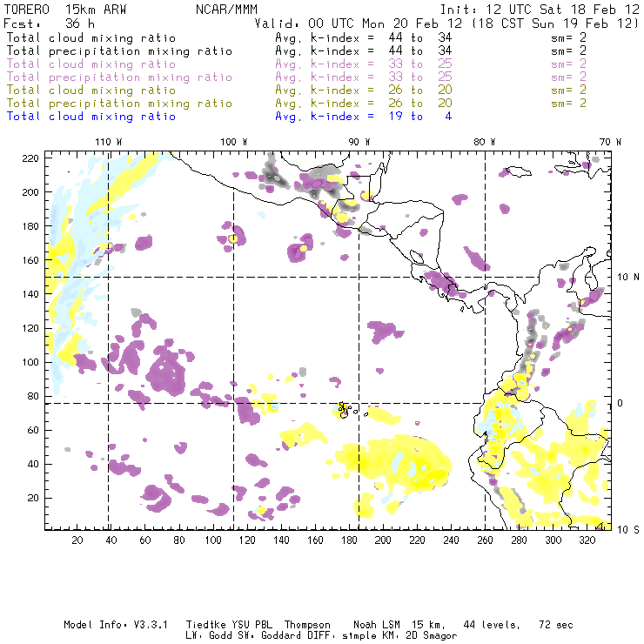
Task: Click the "10 S" latitude label
Action: pyautogui.click(x=628, y=530)
